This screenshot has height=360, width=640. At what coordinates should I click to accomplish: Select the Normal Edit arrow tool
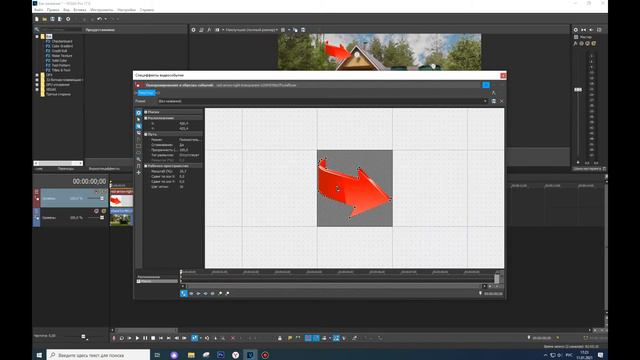tap(139, 120)
